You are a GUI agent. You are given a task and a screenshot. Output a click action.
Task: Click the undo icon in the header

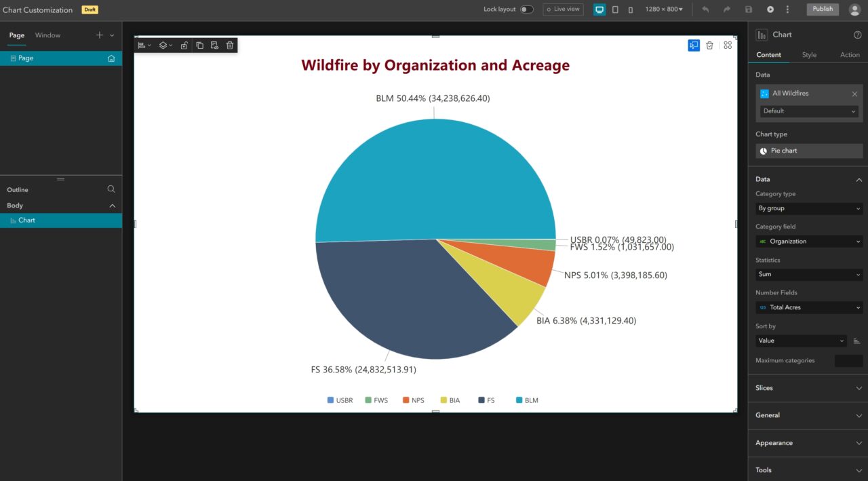click(705, 9)
